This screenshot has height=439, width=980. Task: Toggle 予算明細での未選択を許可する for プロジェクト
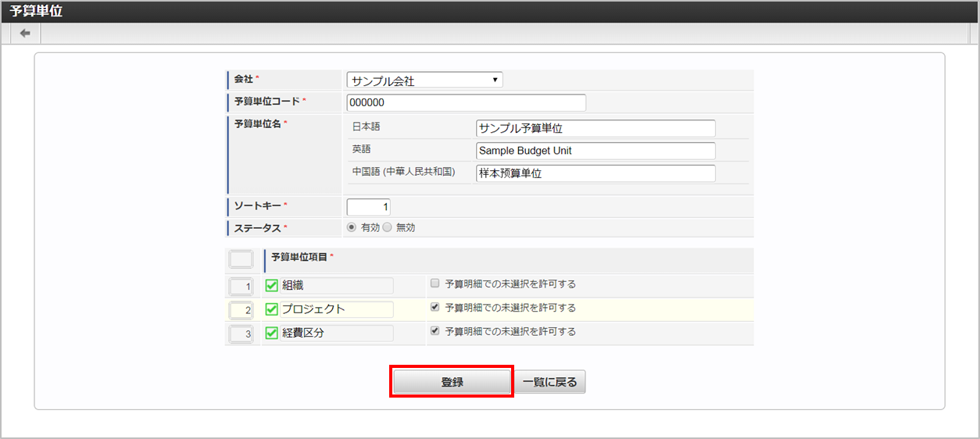point(435,307)
